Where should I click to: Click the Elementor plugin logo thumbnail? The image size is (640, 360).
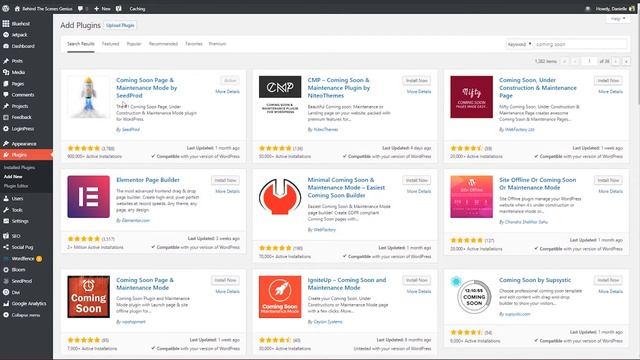point(89,197)
